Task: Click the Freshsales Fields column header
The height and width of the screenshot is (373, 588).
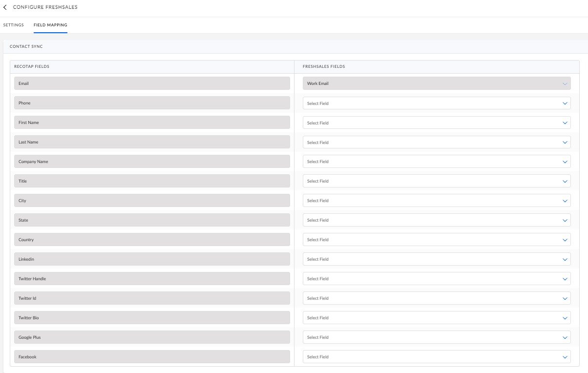Action: (324, 66)
